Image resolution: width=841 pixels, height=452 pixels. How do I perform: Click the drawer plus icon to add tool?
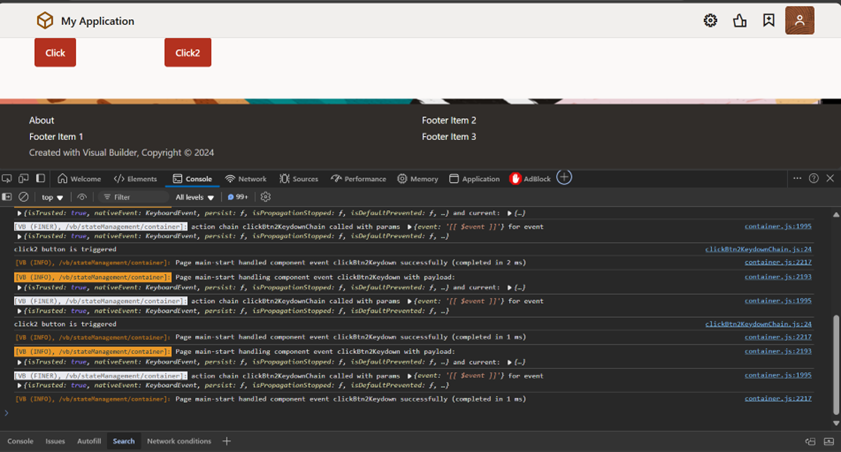click(227, 441)
